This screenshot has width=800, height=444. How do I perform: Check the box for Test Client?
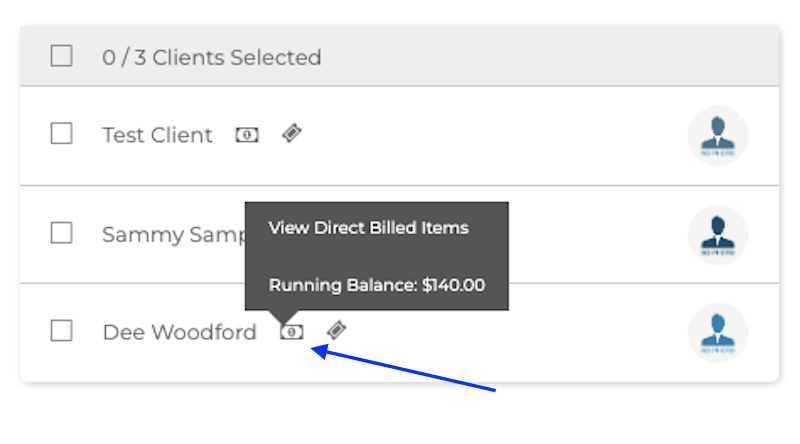[62, 134]
